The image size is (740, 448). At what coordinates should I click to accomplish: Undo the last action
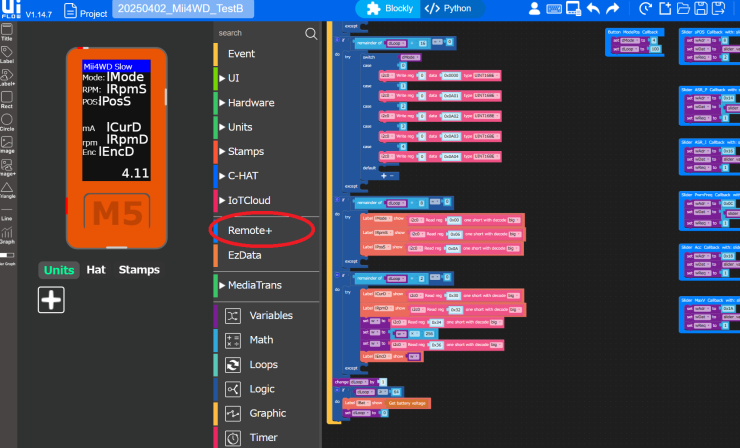point(593,8)
